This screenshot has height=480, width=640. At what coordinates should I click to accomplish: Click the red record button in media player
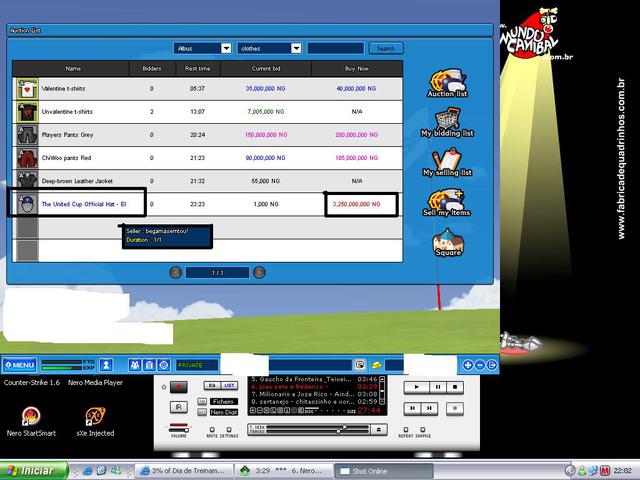[179, 387]
